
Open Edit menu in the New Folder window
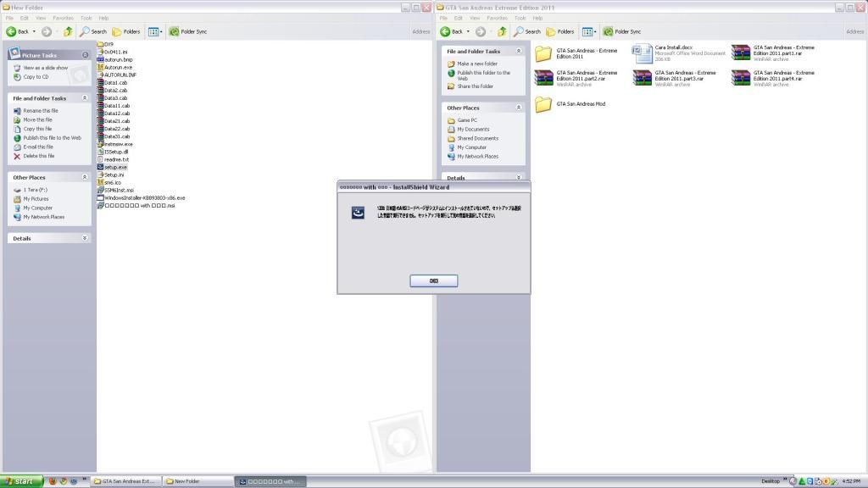point(25,19)
